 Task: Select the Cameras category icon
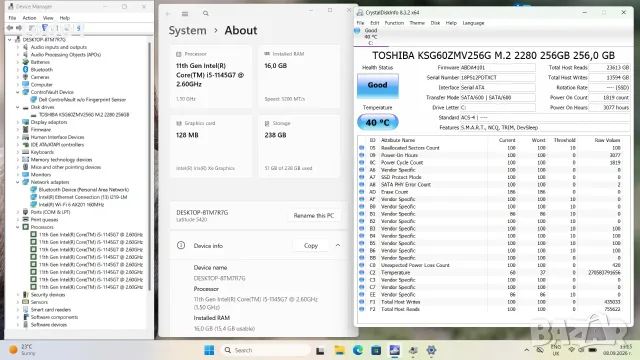click(25, 77)
